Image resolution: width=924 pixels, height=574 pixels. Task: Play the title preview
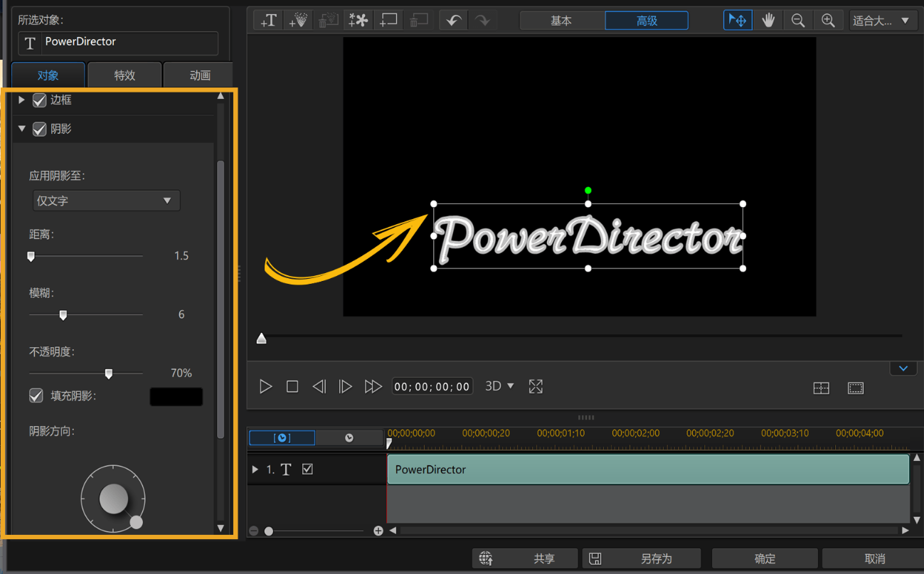coord(265,386)
